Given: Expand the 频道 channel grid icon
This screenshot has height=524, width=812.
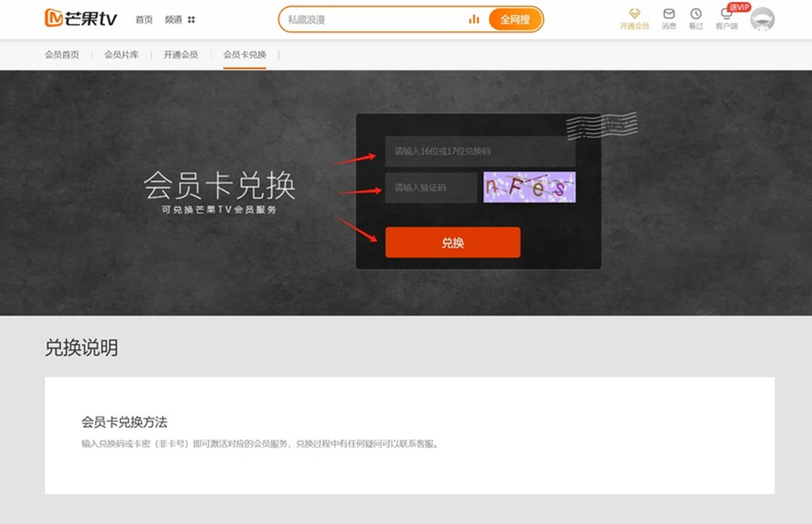Looking at the screenshot, I should click(190, 20).
